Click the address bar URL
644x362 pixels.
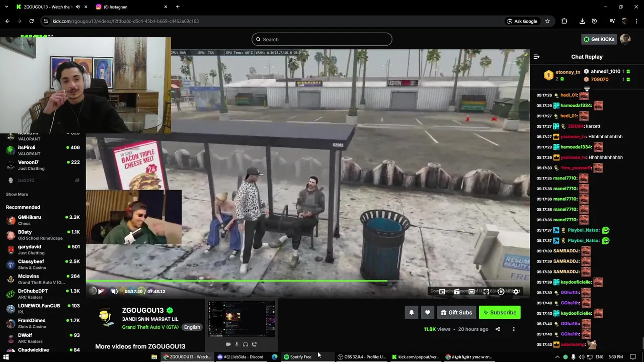click(x=126, y=21)
